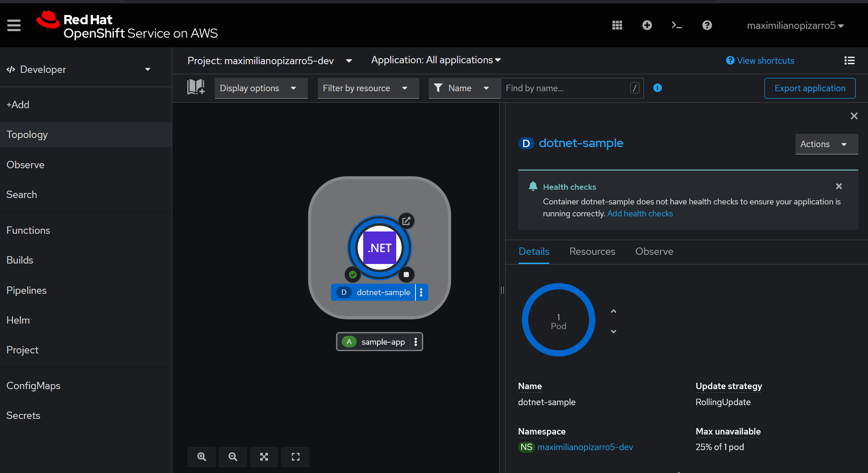Viewport: 868px width, 473px height.
Task: Zoom in on the topology graph
Action: 202,456
